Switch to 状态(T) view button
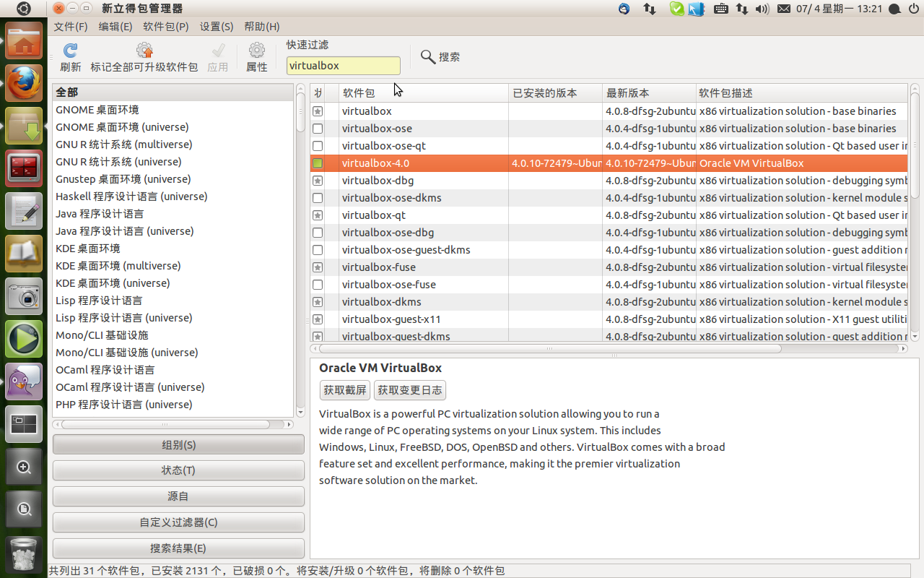The height and width of the screenshot is (578, 924). (178, 470)
